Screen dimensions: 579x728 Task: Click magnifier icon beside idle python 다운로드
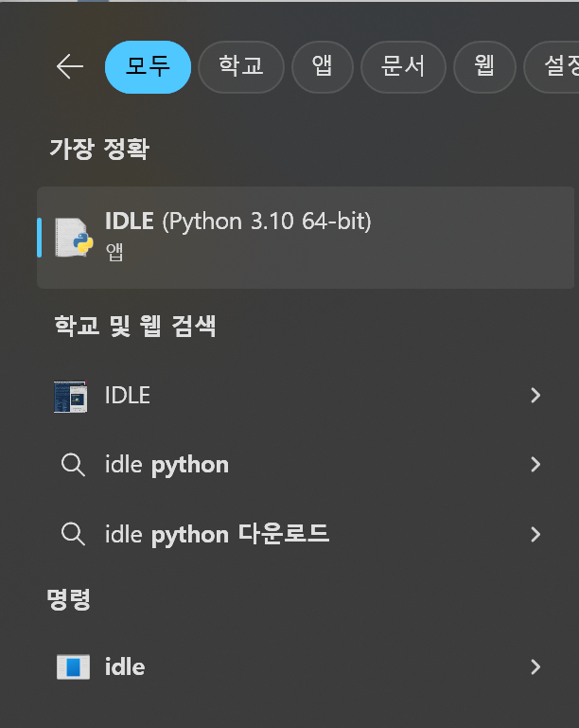click(x=73, y=534)
